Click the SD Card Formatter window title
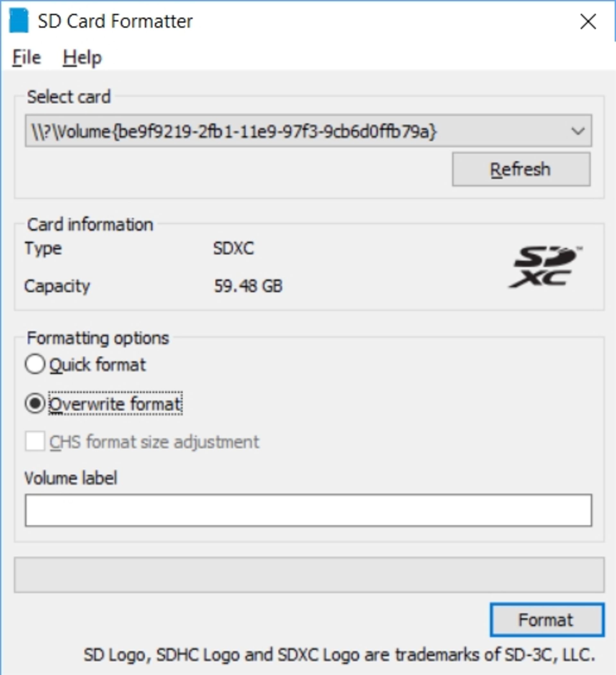 [x=115, y=21]
